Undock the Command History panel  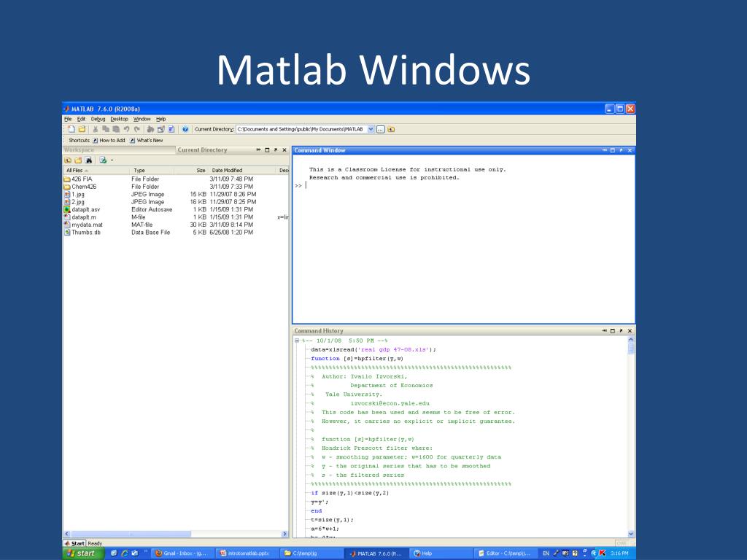tap(622, 330)
